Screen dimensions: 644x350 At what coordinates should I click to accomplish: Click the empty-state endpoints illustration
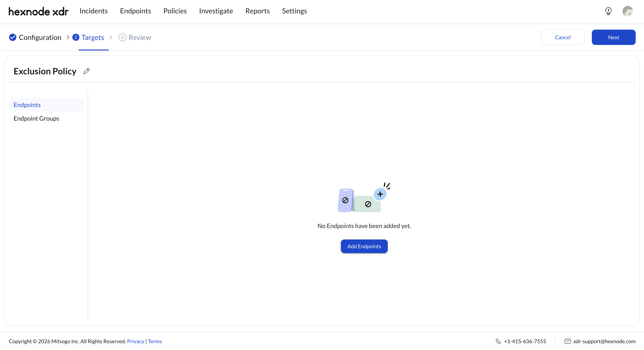pyautogui.click(x=364, y=198)
